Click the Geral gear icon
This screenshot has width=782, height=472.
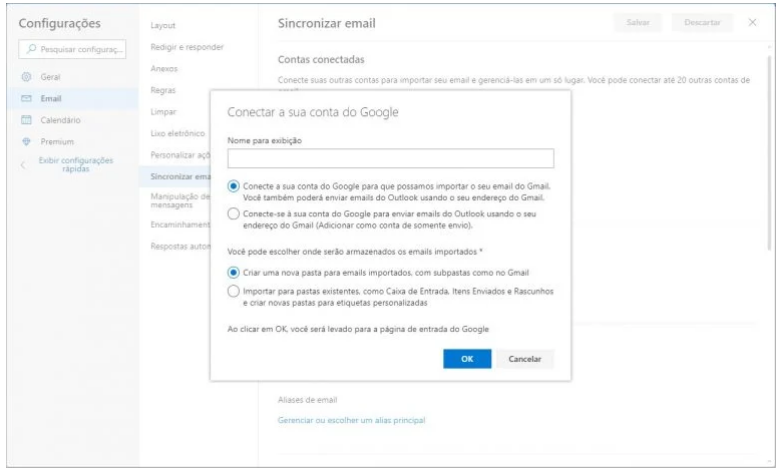pos(28,77)
